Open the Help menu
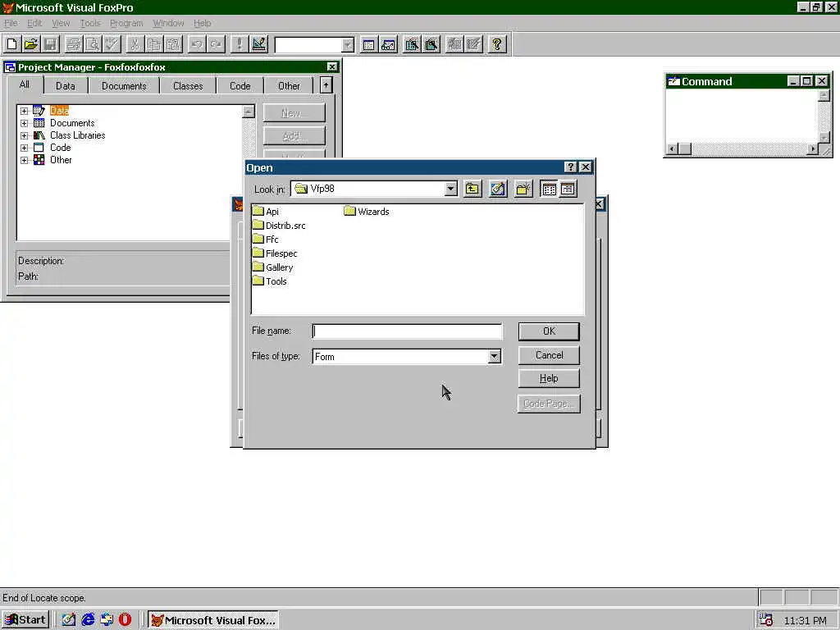The height and width of the screenshot is (630, 840). coord(202,23)
